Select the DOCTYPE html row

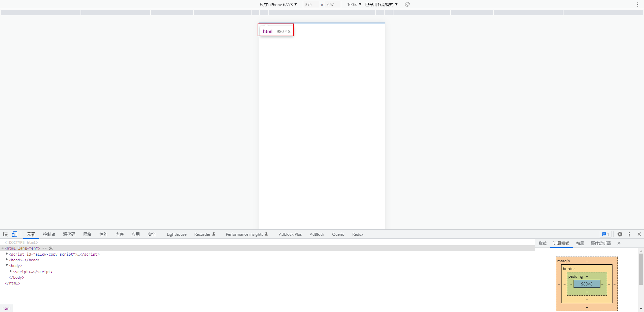pyautogui.click(x=267, y=242)
